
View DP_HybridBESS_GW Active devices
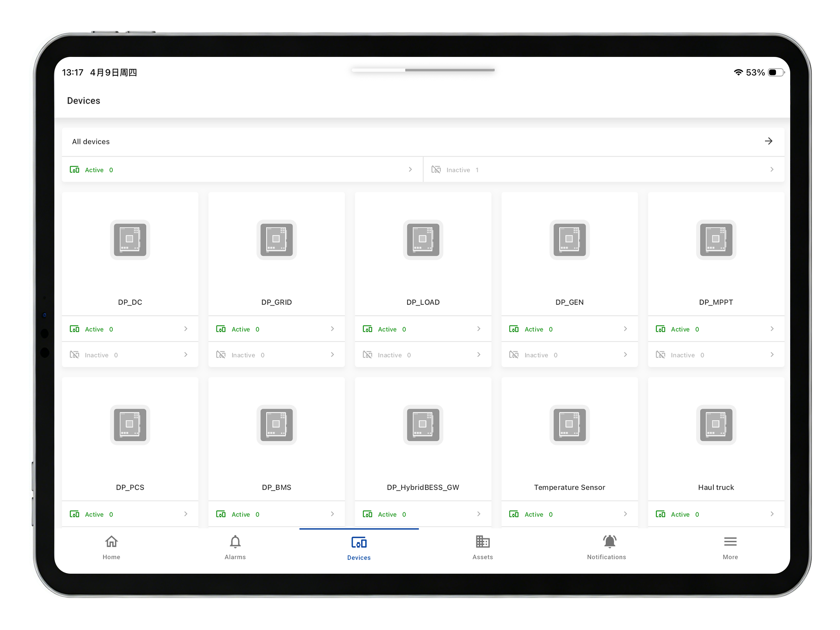pyautogui.click(x=423, y=514)
